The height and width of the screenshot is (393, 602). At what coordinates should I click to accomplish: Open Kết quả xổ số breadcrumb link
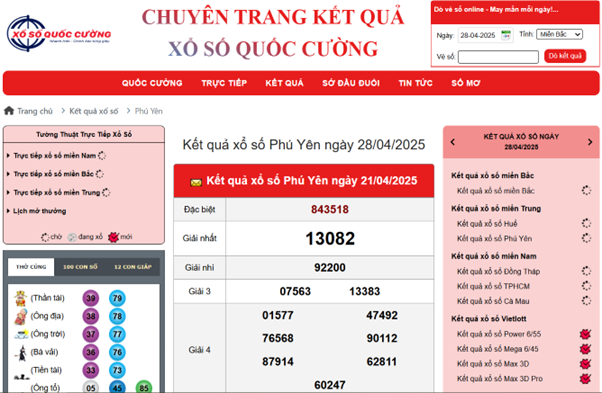click(x=94, y=111)
